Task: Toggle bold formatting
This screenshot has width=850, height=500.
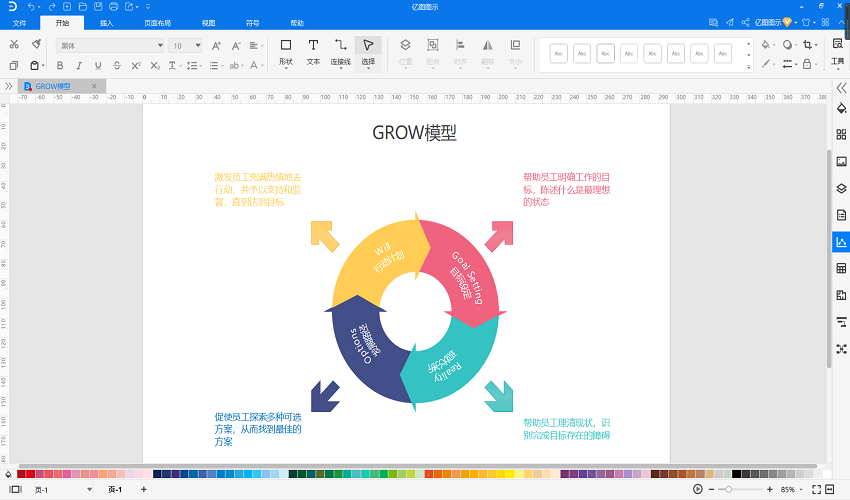Action: tap(60, 65)
